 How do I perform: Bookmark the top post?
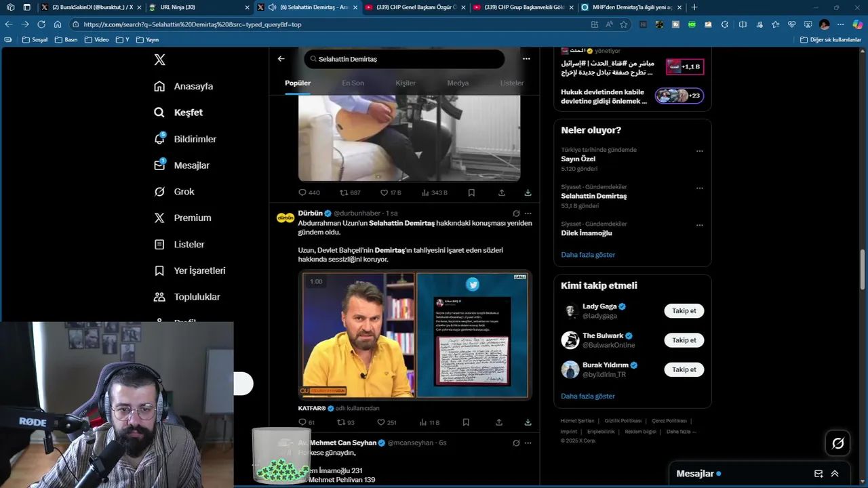point(471,192)
